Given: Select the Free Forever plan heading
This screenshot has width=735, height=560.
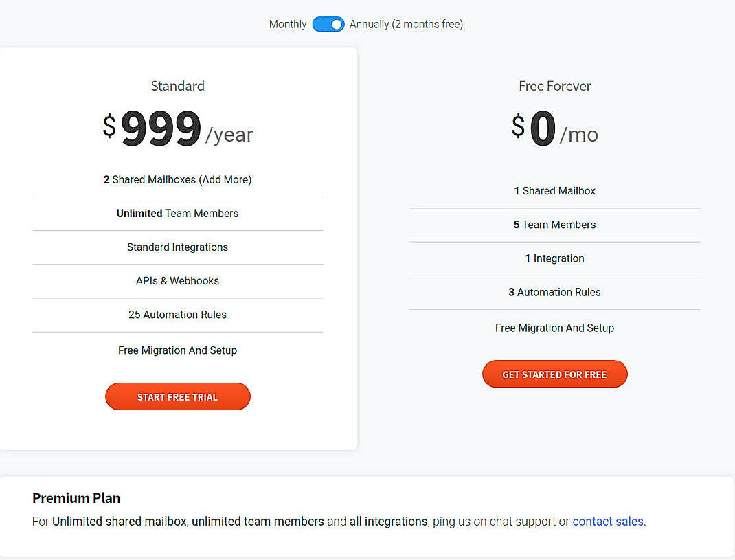Looking at the screenshot, I should [x=554, y=85].
